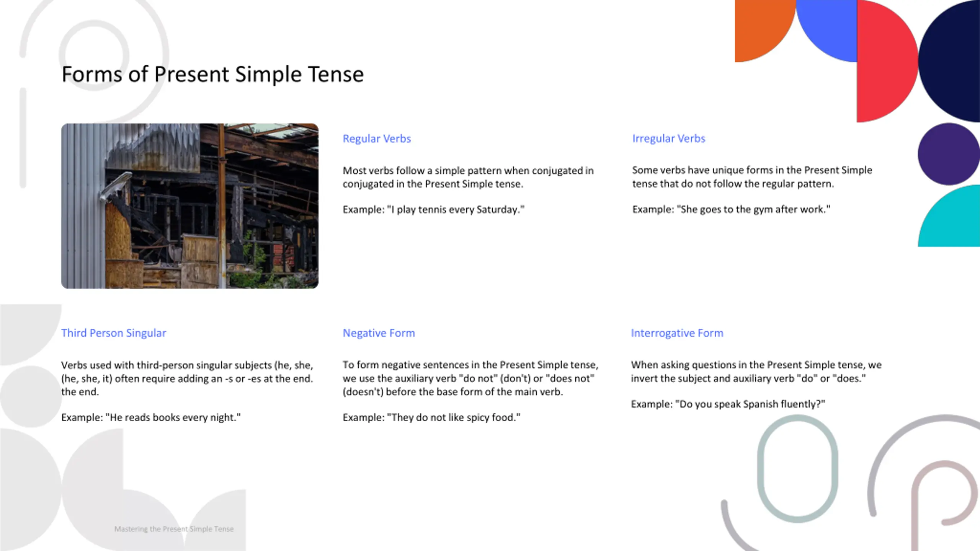Click the example 'I play tennis every Saturday.'

point(433,210)
